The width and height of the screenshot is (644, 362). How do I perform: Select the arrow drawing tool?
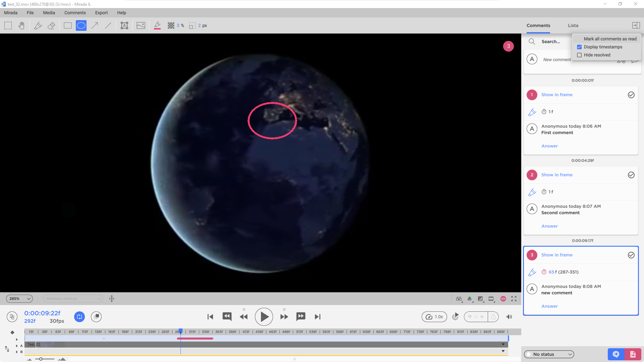tap(95, 25)
